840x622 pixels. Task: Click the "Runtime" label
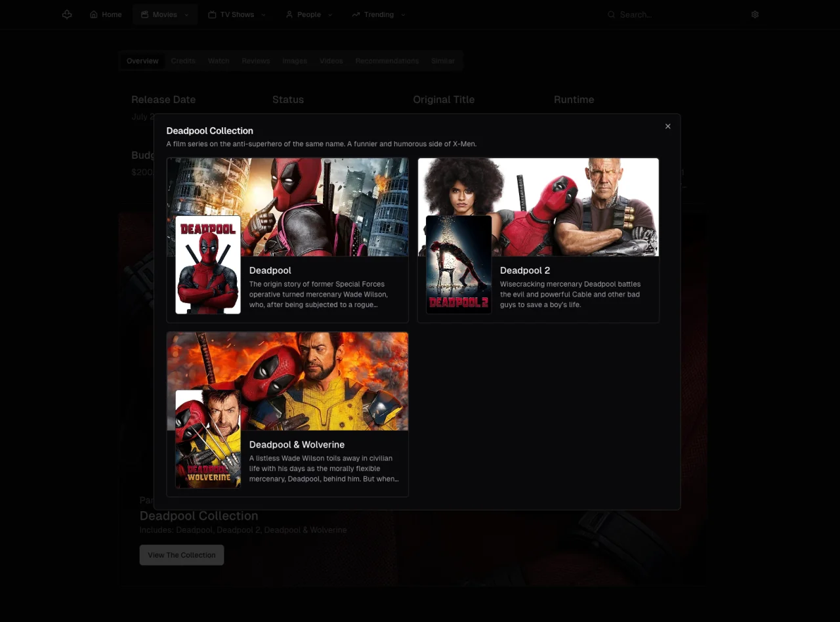574,100
